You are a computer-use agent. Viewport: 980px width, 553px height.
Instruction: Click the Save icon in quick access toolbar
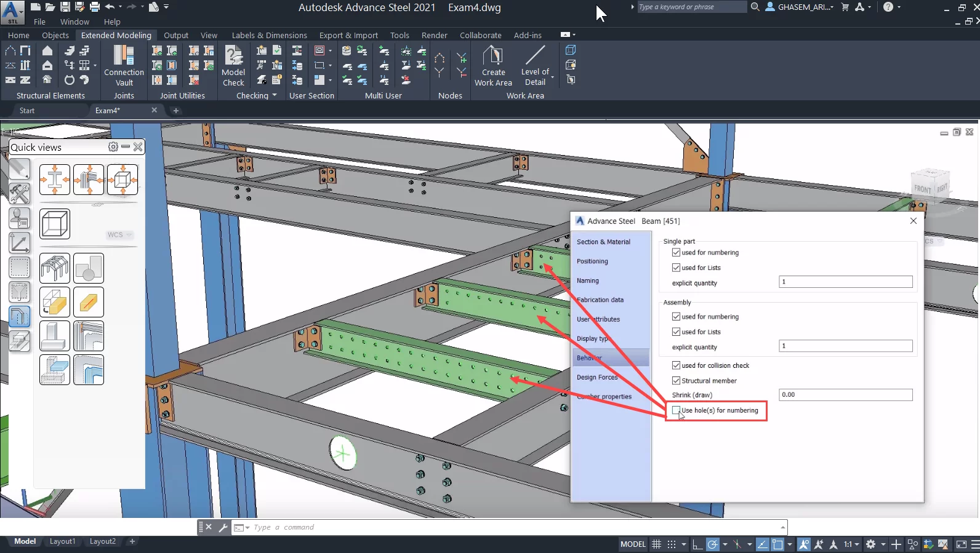pyautogui.click(x=65, y=7)
